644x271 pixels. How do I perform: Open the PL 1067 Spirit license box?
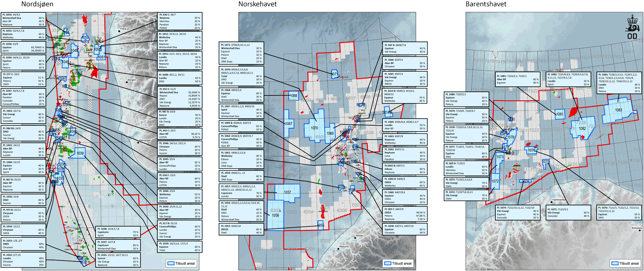tap(241, 111)
